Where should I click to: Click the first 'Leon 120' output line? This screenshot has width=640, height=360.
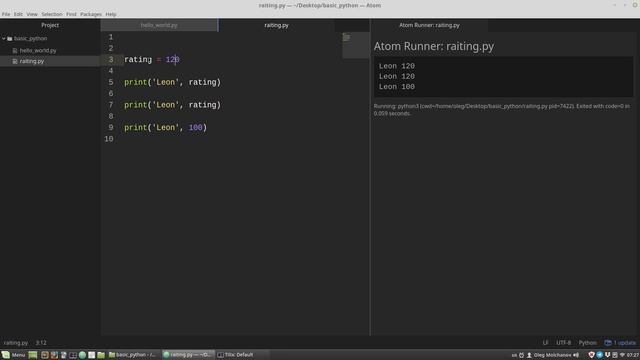(397, 66)
